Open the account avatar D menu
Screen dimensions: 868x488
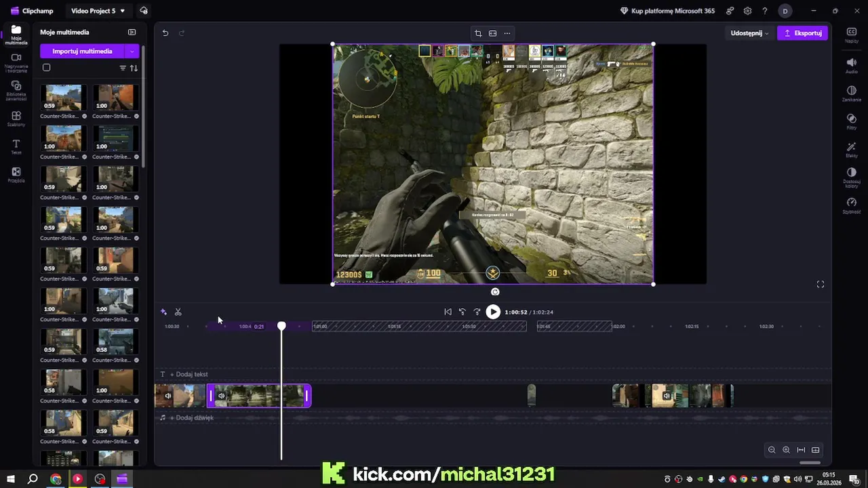(x=785, y=11)
